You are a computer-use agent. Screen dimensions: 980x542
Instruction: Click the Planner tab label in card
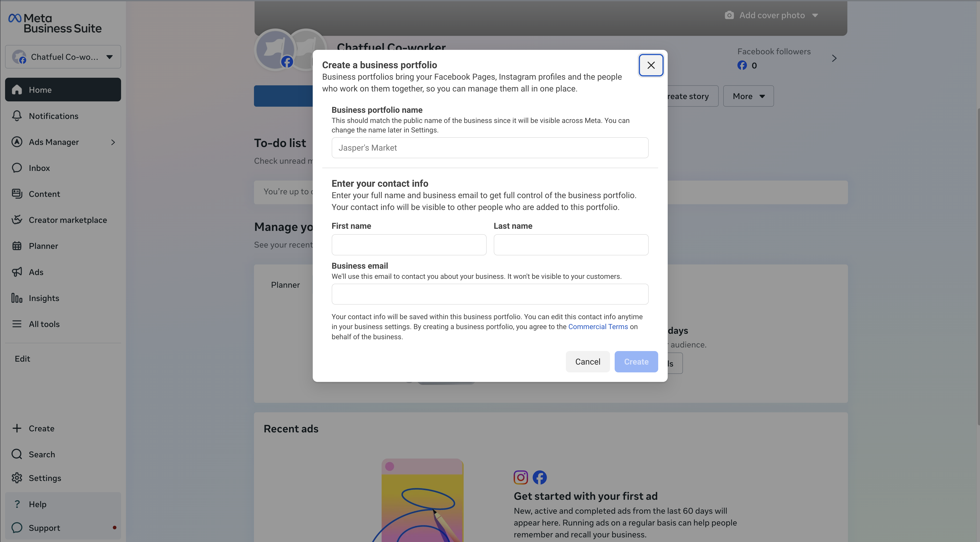tap(285, 285)
